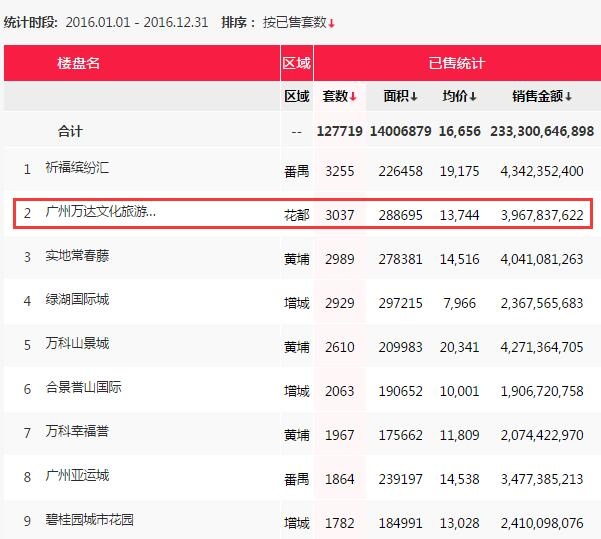Viewport: 601px width, 539px height.
Task: Click the 按已售套数 sort order link
Action: pos(299,23)
